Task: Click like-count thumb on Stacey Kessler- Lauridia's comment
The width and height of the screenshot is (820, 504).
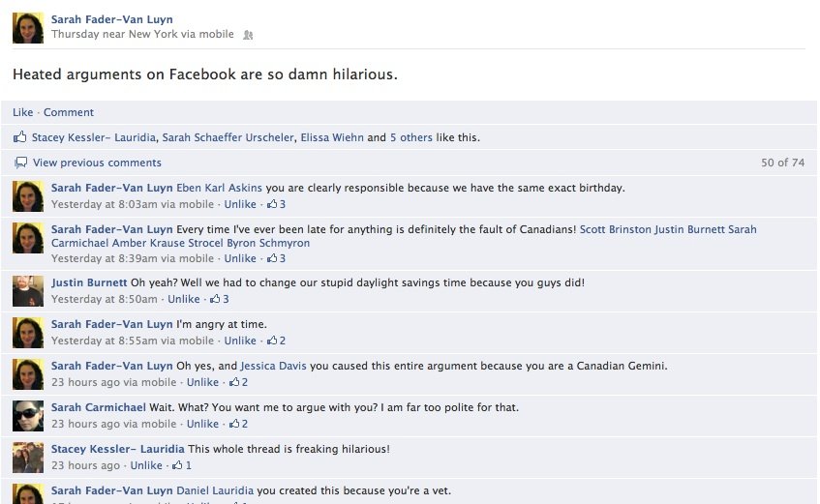Action: point(178,465)
